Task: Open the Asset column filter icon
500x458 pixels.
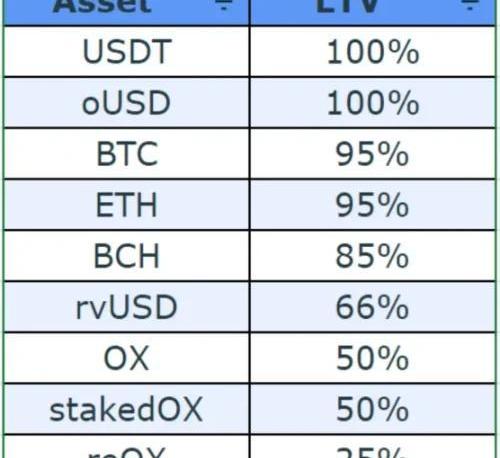Action: [x=224, y=5]
